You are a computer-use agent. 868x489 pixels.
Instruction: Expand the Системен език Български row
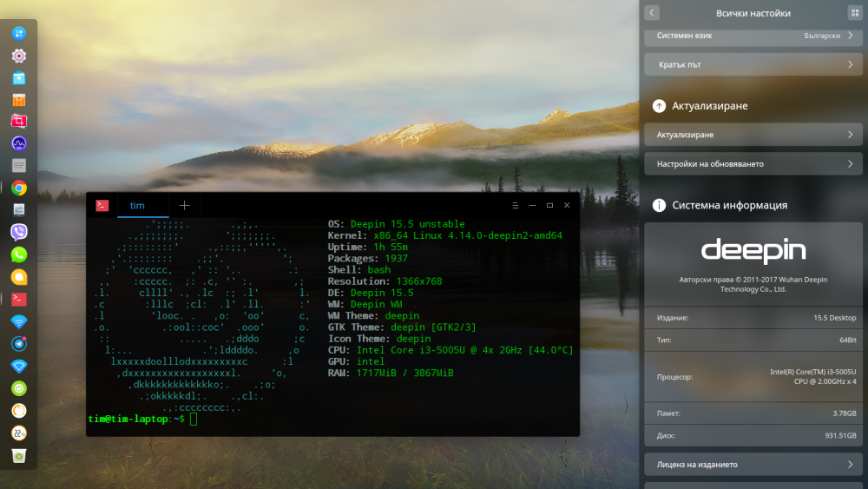pos(753,36)
